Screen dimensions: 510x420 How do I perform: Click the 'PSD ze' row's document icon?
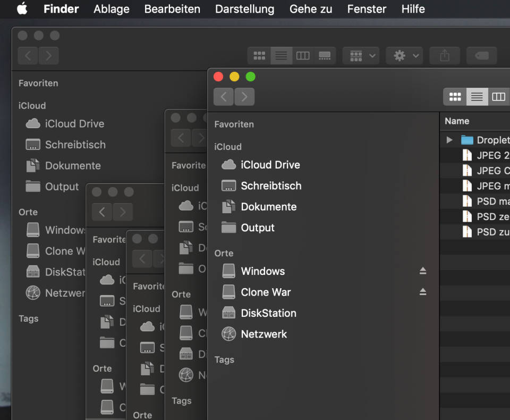467,216
